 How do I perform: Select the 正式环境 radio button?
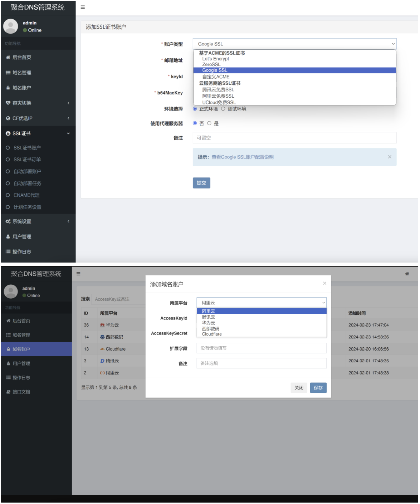[x=195, y=109]
